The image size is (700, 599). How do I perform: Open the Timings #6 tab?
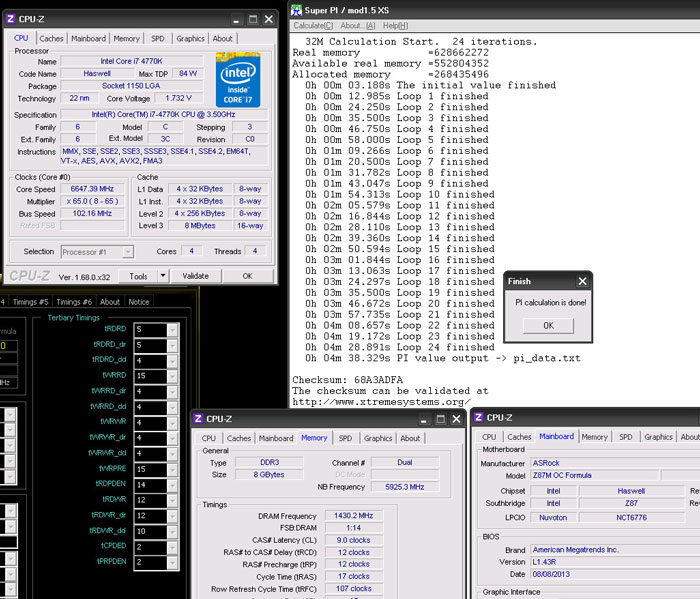tap(74, 302)
